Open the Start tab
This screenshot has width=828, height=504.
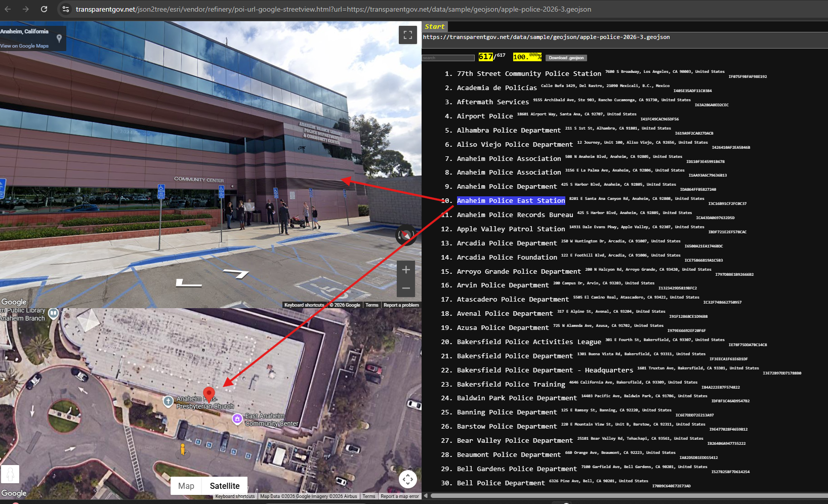[x=434, y=27]
